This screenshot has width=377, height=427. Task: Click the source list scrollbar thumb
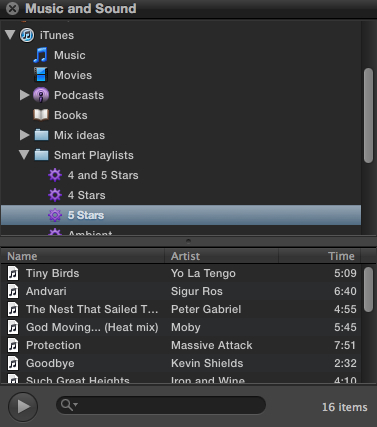pyautogui.click(x=368, y=116)
